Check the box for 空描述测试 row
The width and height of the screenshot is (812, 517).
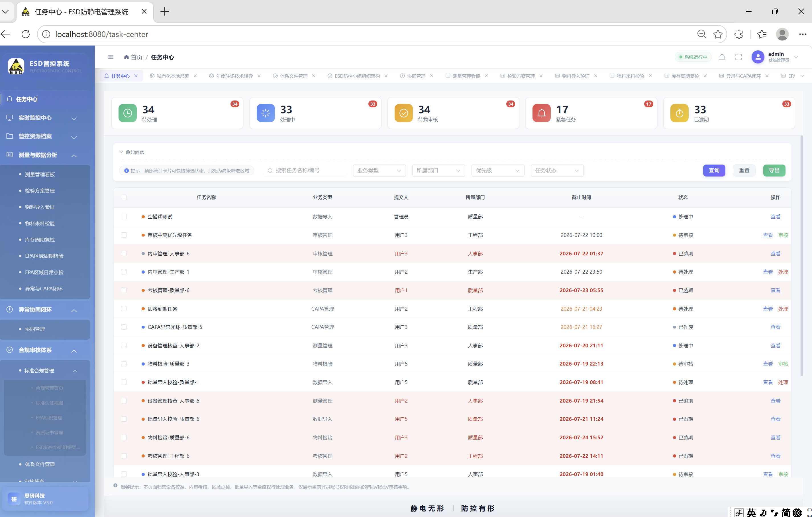tap(124, 217)
